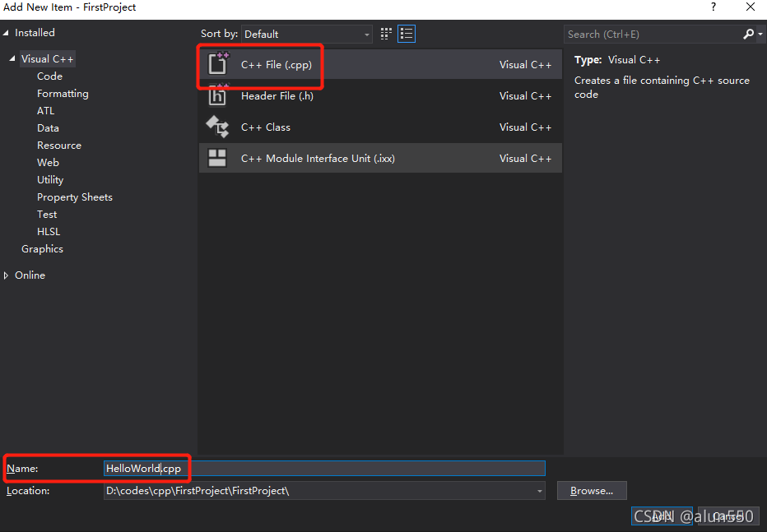The image size is (767, 532).
Task: Focus the Search (Ctrl+E) box
Action: [653, 35]
